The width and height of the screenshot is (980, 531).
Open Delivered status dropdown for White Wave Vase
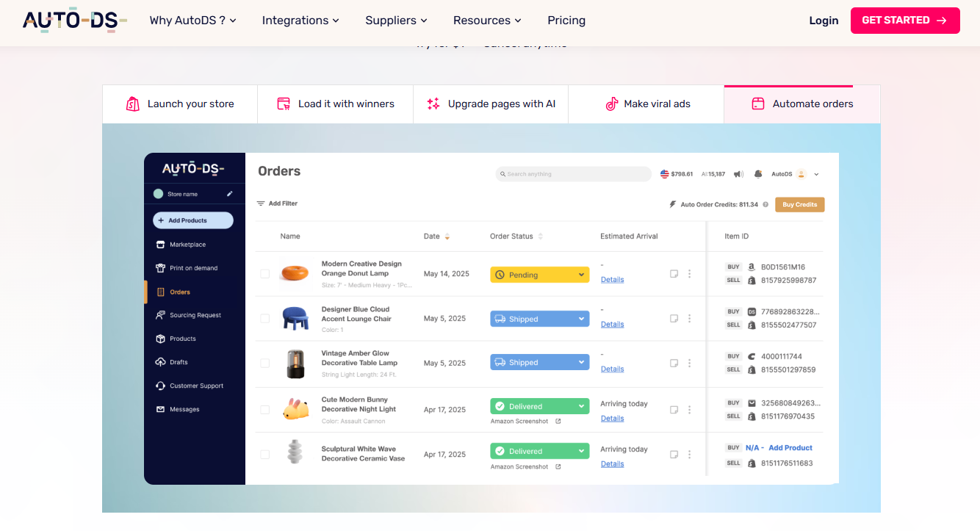[x=540, y=451]
